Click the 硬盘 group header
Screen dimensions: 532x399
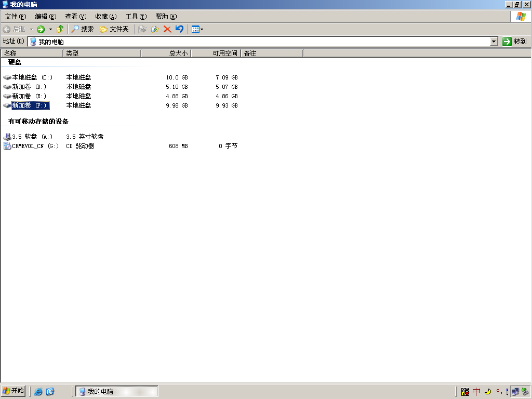coord(15,62)
